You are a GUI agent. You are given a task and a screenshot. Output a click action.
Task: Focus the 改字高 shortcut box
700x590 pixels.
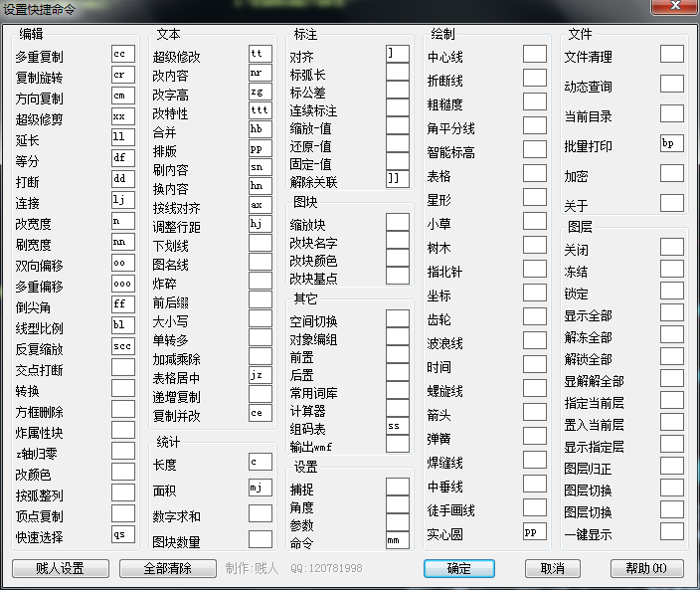coord(261,92)
